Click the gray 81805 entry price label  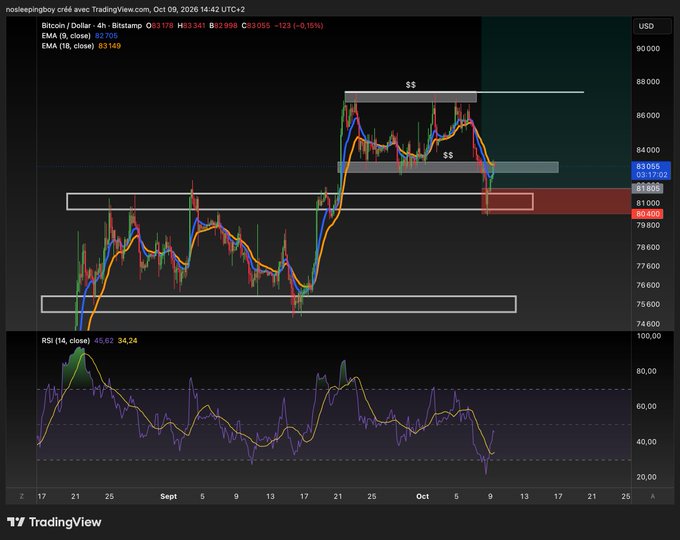pos(647,188)
